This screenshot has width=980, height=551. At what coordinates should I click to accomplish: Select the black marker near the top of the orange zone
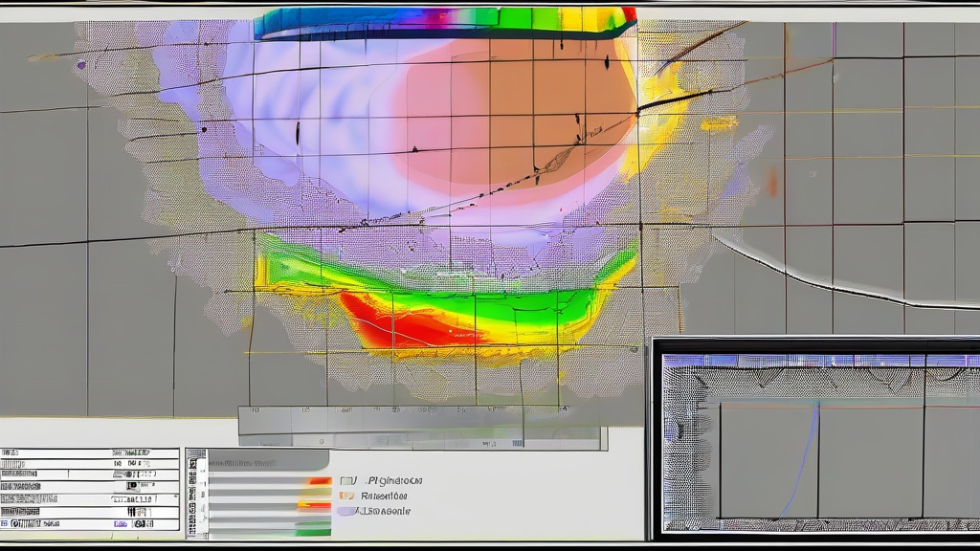(x=607, y=62)
